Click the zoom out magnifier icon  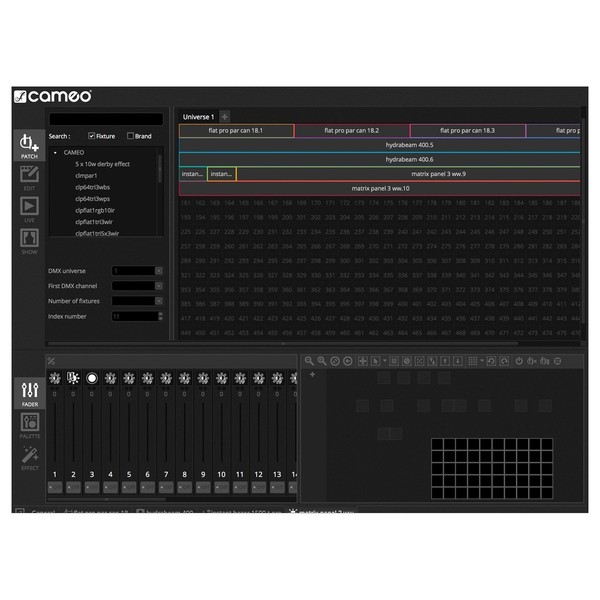(309, 361)
